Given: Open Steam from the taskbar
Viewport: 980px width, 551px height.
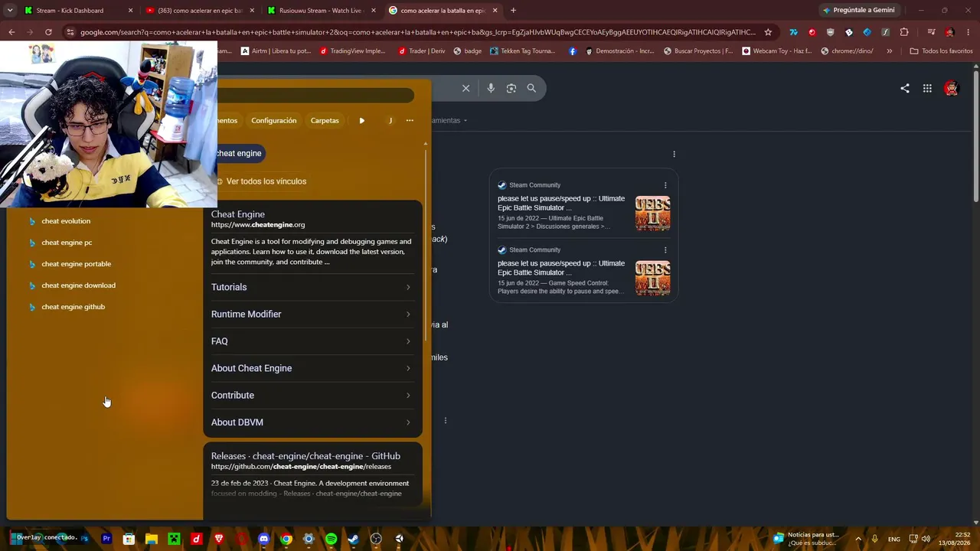Looking at the screenshot, I should click(x=353, y=539).
